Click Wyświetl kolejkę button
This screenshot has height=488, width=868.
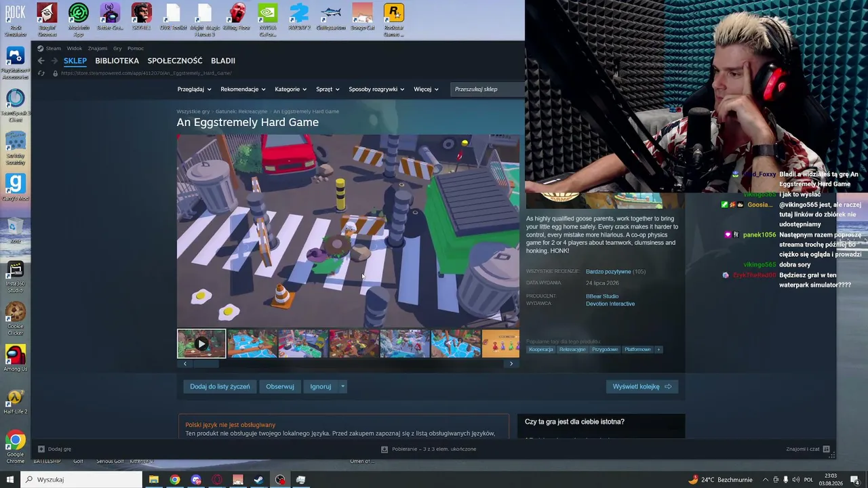642,386
